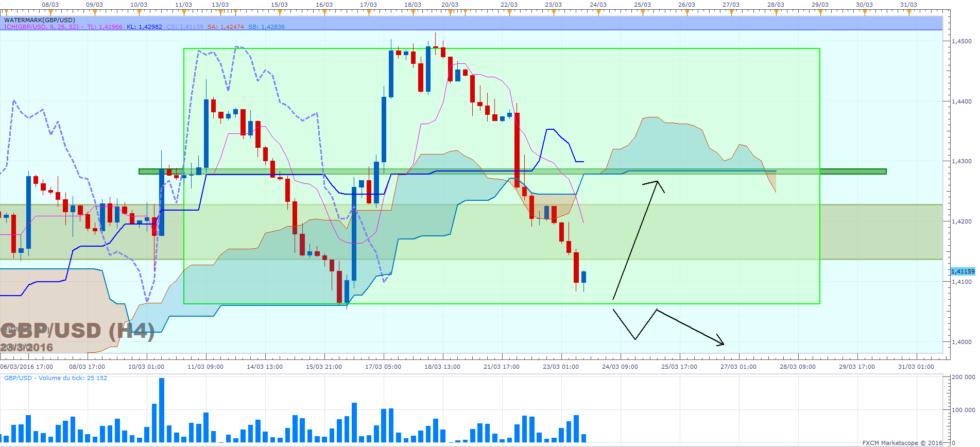The height and width of the screenshot is (447, 980).
Task: Click the 11/03 09:00 time axis label
Action: tap(205, 367)
